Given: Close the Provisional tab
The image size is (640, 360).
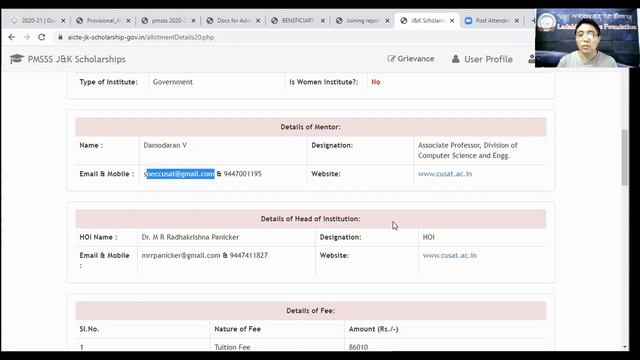Looking at the screenshot, I should [128, 20].
